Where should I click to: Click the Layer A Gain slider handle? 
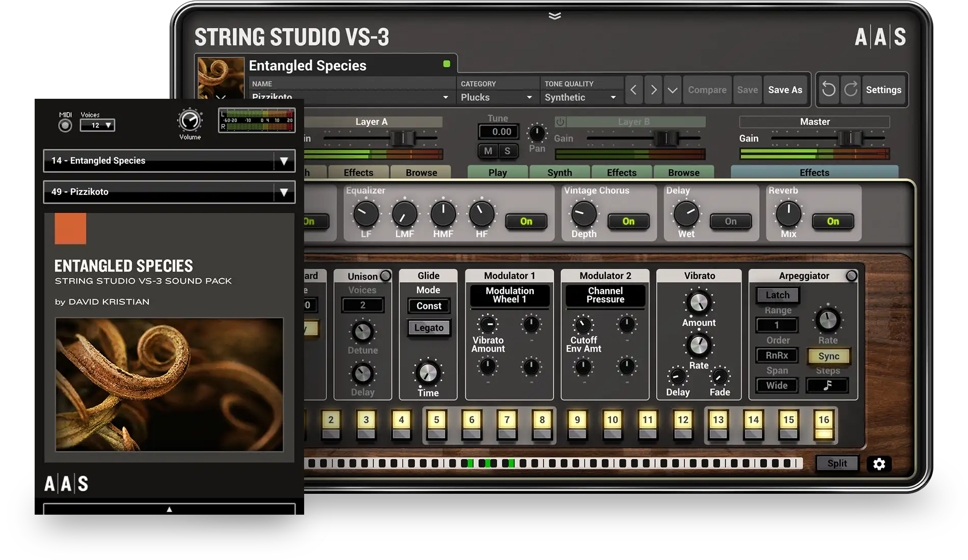coord(403,138)
